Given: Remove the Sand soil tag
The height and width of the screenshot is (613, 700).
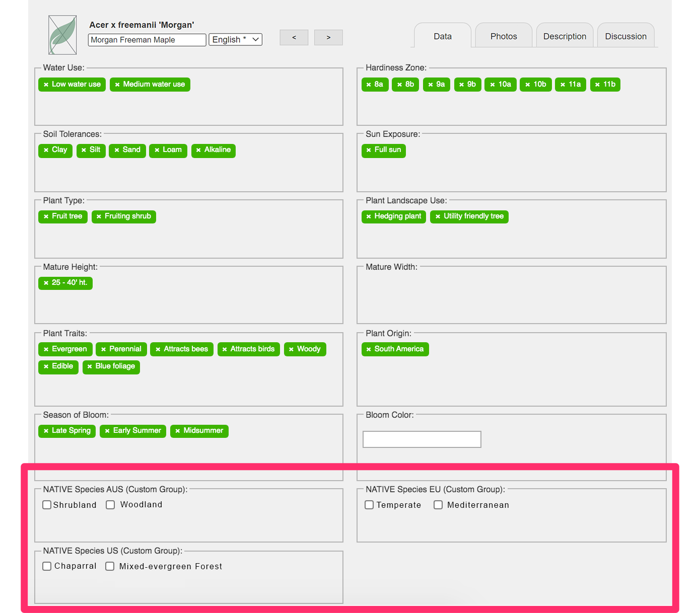Looking at the screenshot, I should coord(116,150).
